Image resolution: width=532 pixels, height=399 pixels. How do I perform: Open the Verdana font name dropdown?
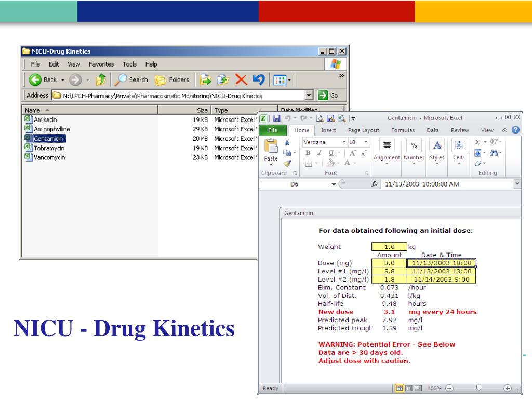click(x=344, y=142)
